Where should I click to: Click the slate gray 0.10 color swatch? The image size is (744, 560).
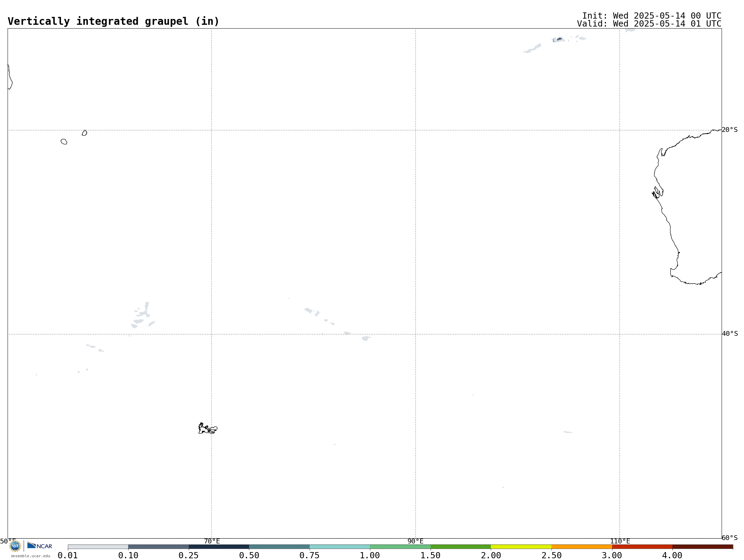[x=158, y=547]
